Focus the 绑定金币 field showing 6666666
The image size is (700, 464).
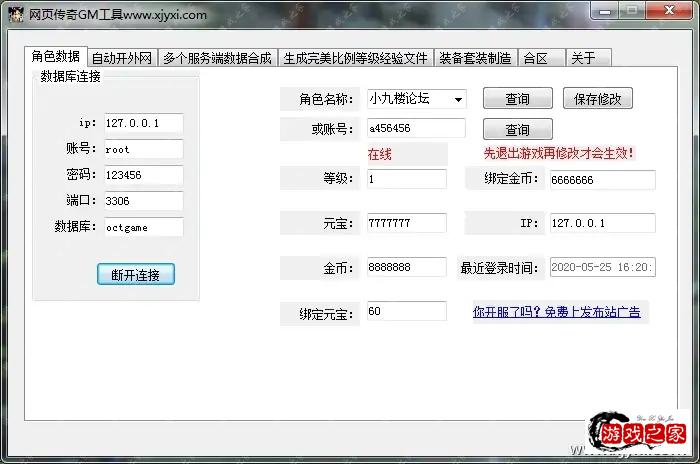[x=603, y=180]
